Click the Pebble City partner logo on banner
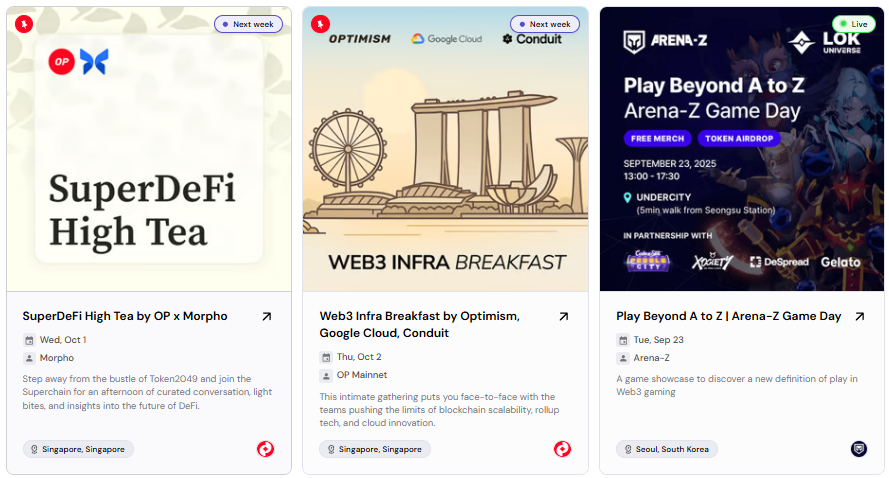This screenshot has width=889, height=478. coord(647,261)
